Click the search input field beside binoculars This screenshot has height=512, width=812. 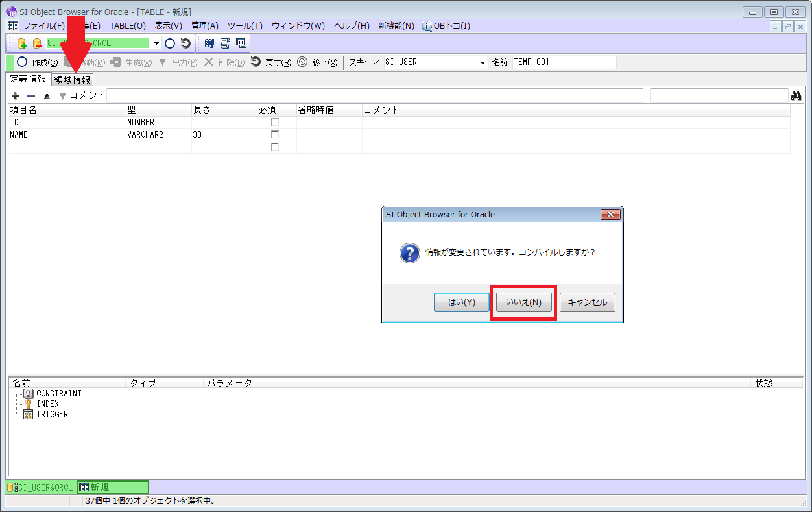point(719,95)
